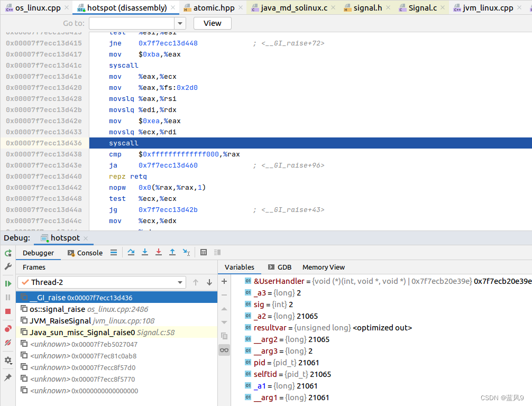
Task: Open the Console tab in debugger
Action: click(85, 253)
